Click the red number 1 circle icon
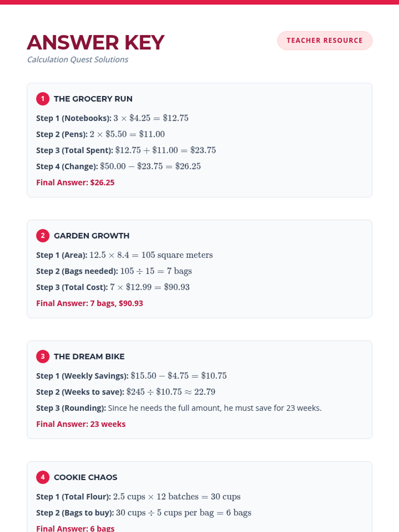The width and height of the screenshot is (399, 532). (43, 99)
